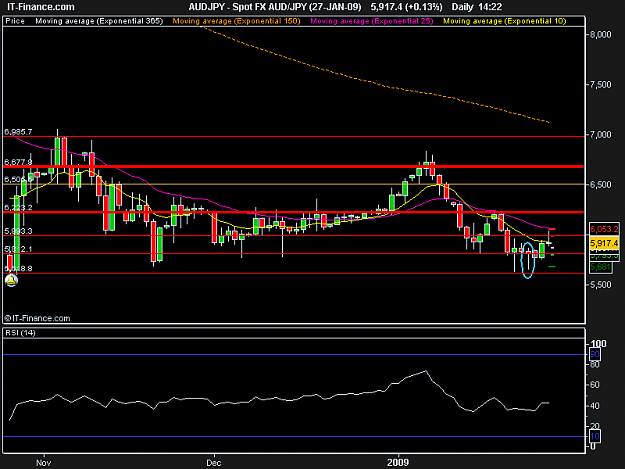This screenshot has height=469, width=625.
Task: Click the cyan ellipse around the candle
Action: tap(527, 260)
